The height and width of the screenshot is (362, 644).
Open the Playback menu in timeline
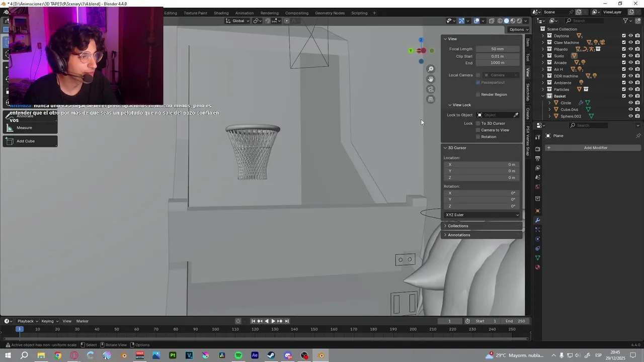click(28, 321)
